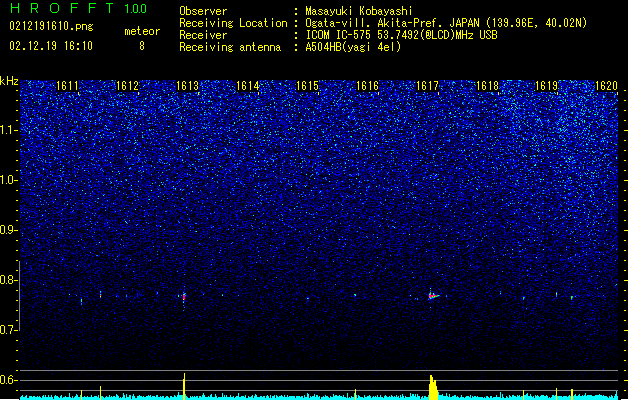Click the HROFFT 1.0.0 title text
Image resolution: width=629 pixels, height=400 pixels.
78,8
